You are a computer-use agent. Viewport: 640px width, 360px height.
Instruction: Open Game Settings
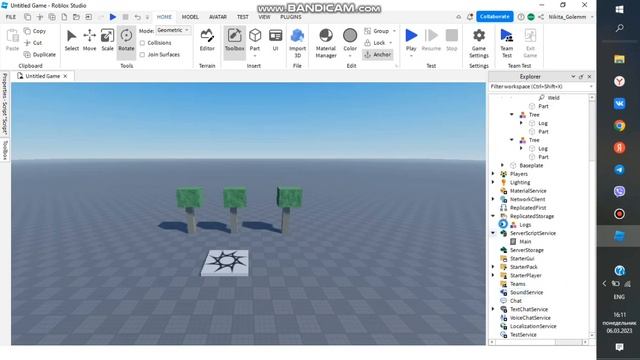[x=479, y=43]
